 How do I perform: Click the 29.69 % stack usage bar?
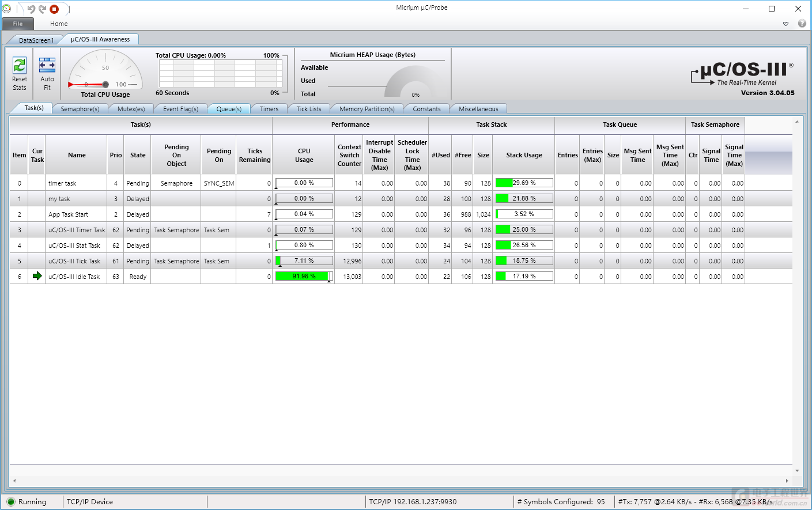[x=524, y=183]
